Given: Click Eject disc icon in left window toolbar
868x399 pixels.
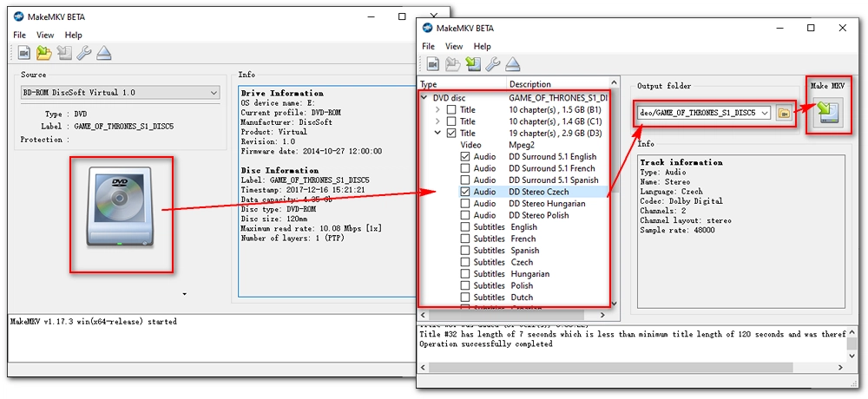Looking at the screenshot, I should click(x=104, y=53).
